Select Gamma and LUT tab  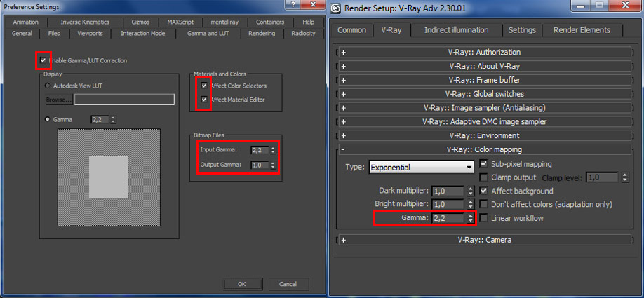208,33
